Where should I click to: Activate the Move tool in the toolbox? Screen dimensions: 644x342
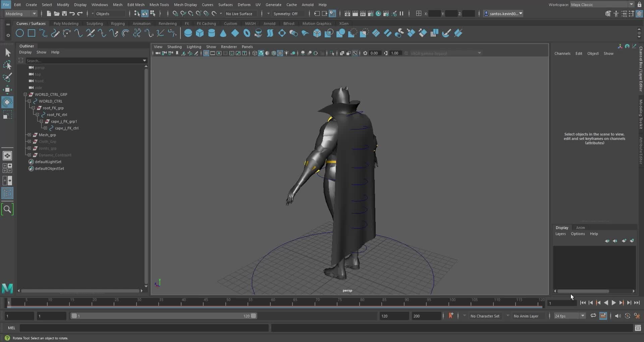point(7,90)
